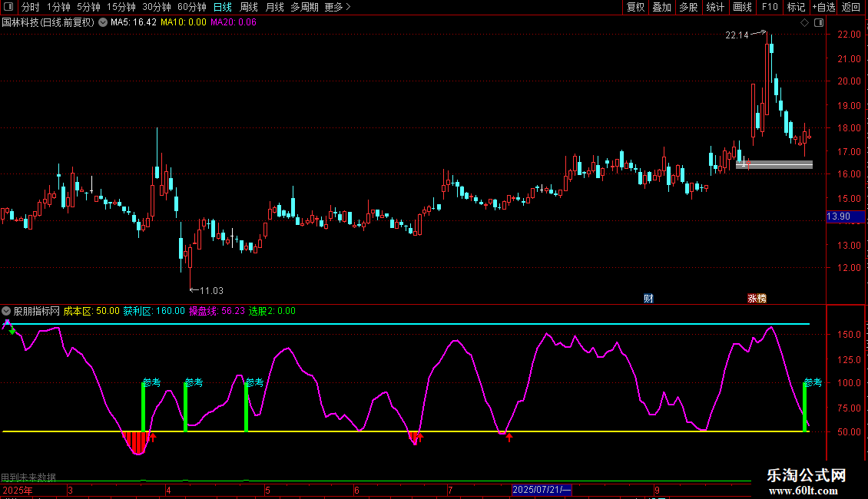The image size is (868, 499).
Task: Click the 财 marker icon on chart
Action: pos(648,299)
